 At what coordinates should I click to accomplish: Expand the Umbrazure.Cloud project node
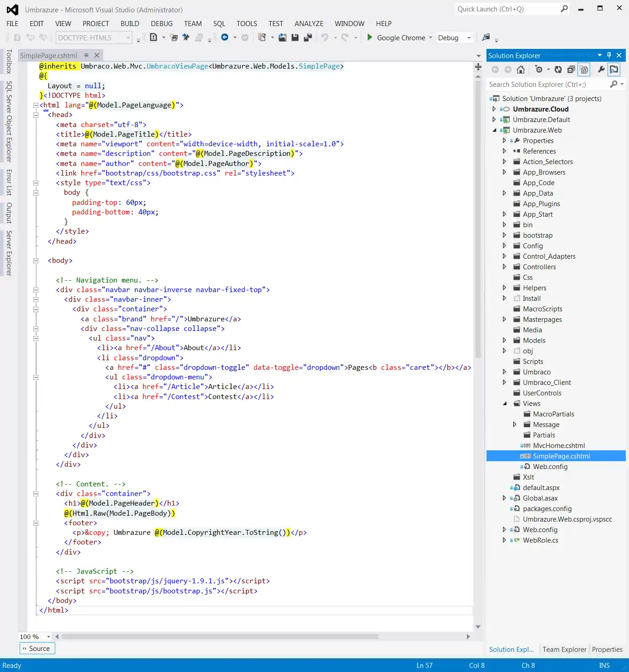tap(494, 109)
